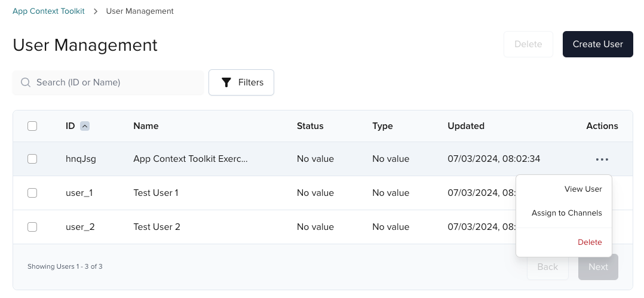Click the Name column header
Image resolution: width=644 pixels, height=298 pixels.
coord(146,126)
